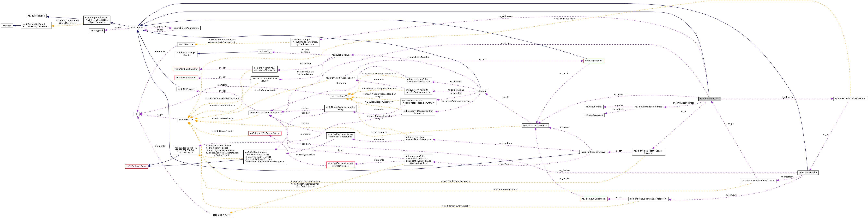Open std::vector< ns3::Ptr< ns3::NetDevice > > node
This screenshot has width=868, height=218.
click(x=418, y=81)
